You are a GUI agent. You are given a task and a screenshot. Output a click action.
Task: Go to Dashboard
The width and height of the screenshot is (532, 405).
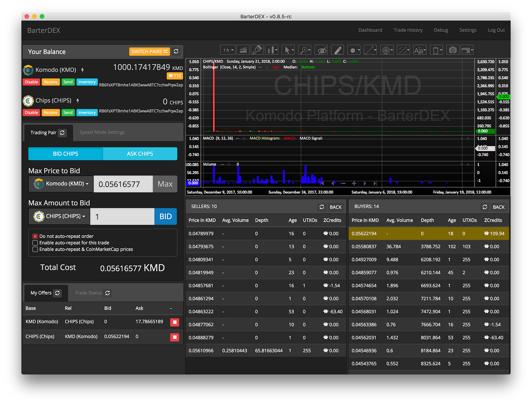[370, 30]
